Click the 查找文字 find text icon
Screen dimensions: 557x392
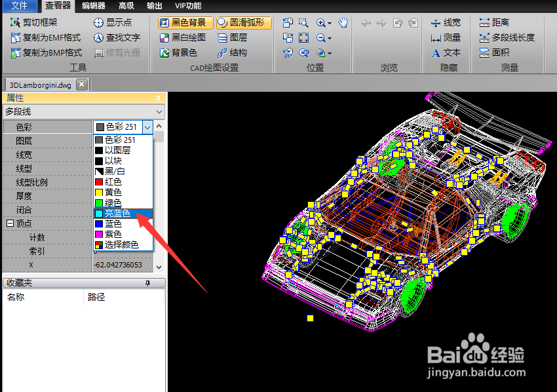pos(98,37)
